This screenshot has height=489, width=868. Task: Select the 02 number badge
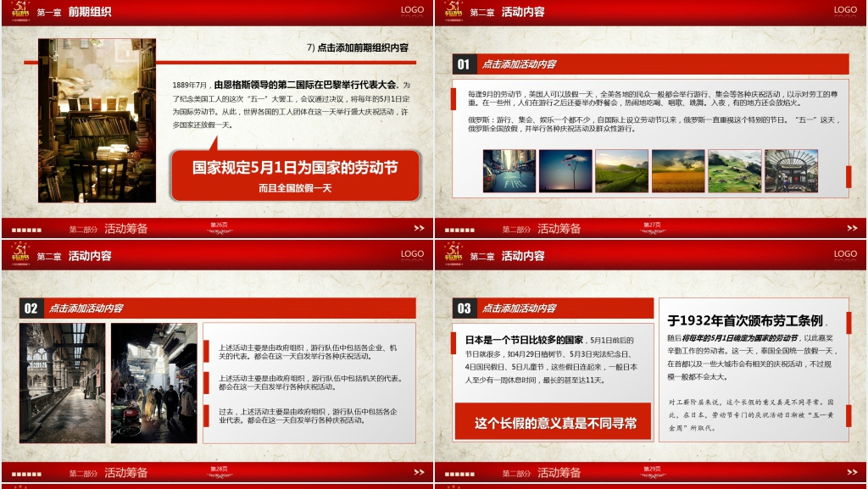click(x=30, y=308)
